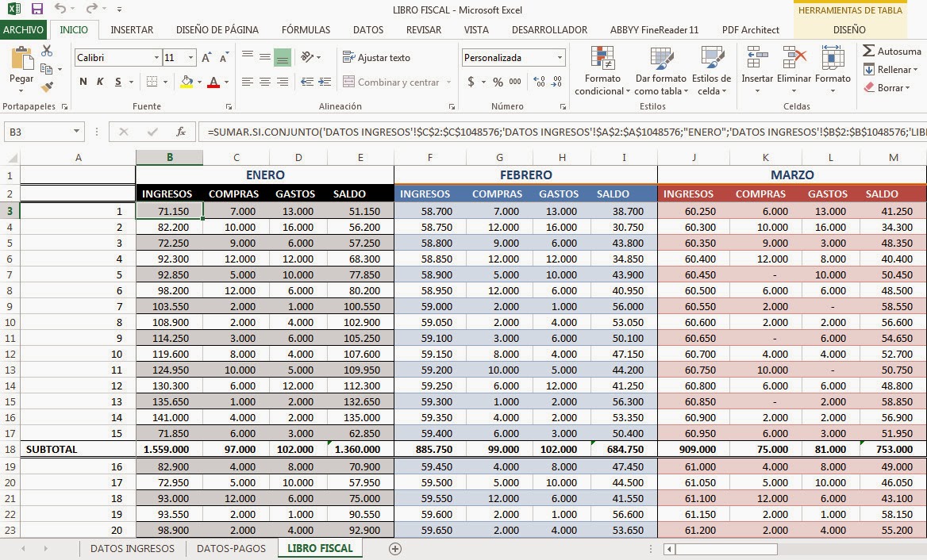Screen dimensions: 927x560
Task: Open the Personalizada number format dropdown
Action: pos(560,57)
